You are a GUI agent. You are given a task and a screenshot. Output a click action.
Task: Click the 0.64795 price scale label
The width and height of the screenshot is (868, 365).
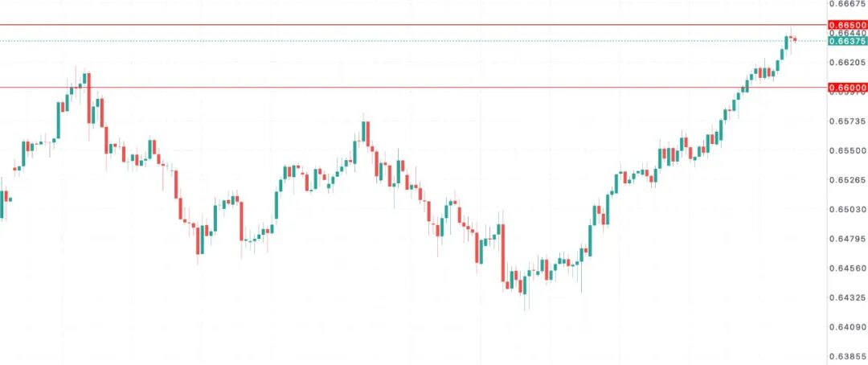point(847,239)
